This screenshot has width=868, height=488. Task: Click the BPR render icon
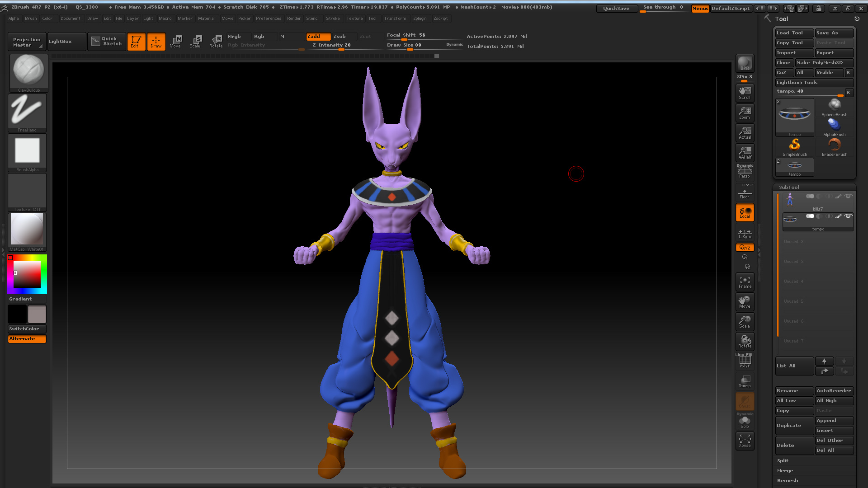pos(745,63)
